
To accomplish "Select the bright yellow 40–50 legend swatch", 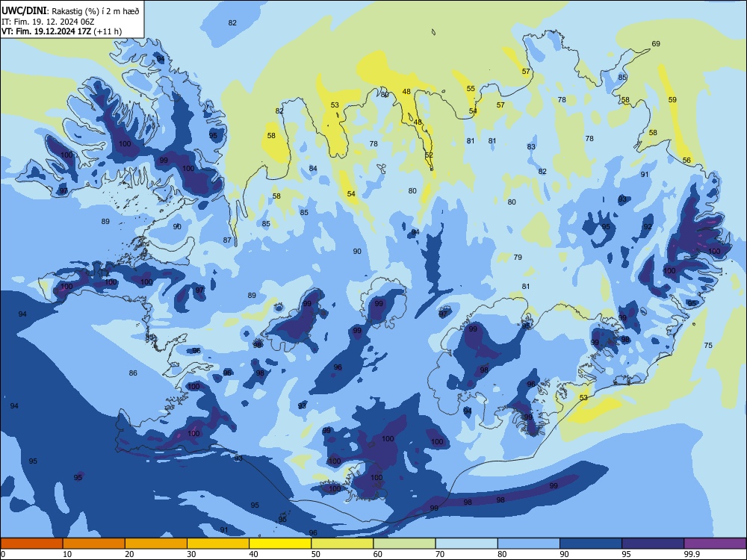I will [x=280, y=544].
